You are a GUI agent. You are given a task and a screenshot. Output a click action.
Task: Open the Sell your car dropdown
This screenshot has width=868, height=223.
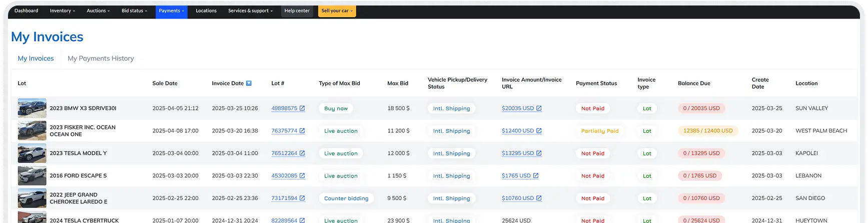[337, 11]
